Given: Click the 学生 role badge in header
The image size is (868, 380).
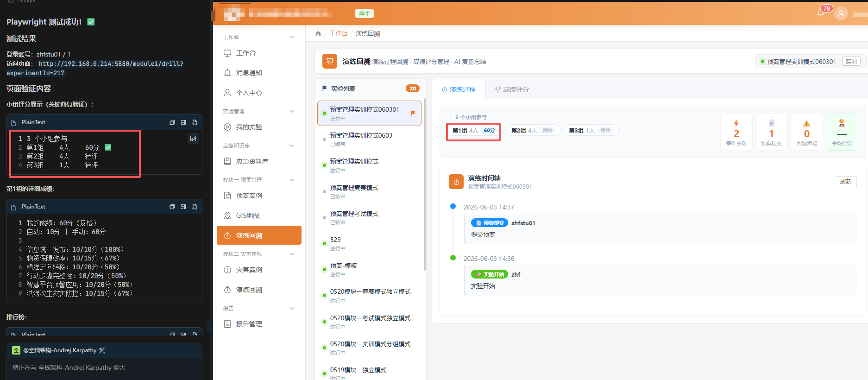Looking at the screenshot, I should pos(365,14).
